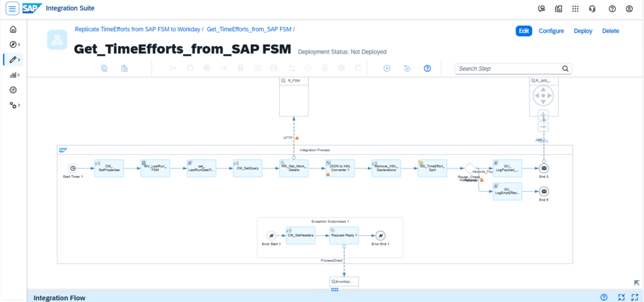This screenshot has width=644, height=302.
Task: Expand the Discover sidebar chevron
Action: click(x=19, y=45)
